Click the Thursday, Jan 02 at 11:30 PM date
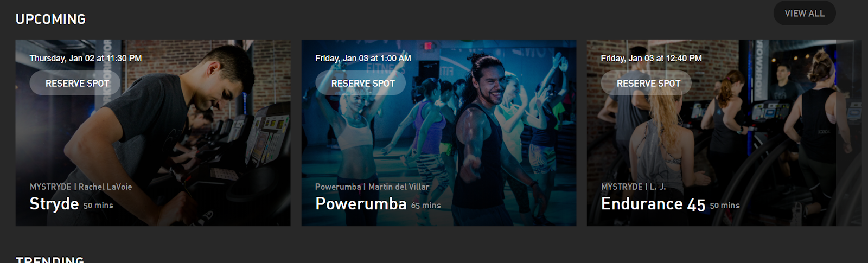 point(86,58)
